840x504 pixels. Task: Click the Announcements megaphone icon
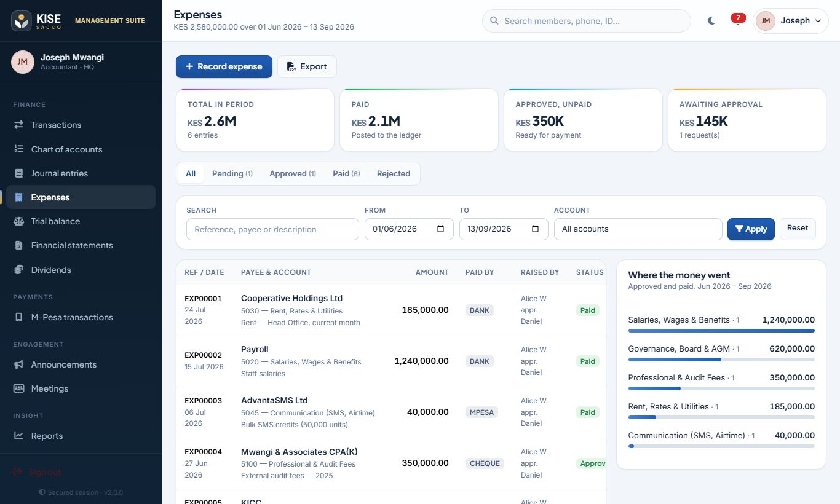click(x=19, y=364)
